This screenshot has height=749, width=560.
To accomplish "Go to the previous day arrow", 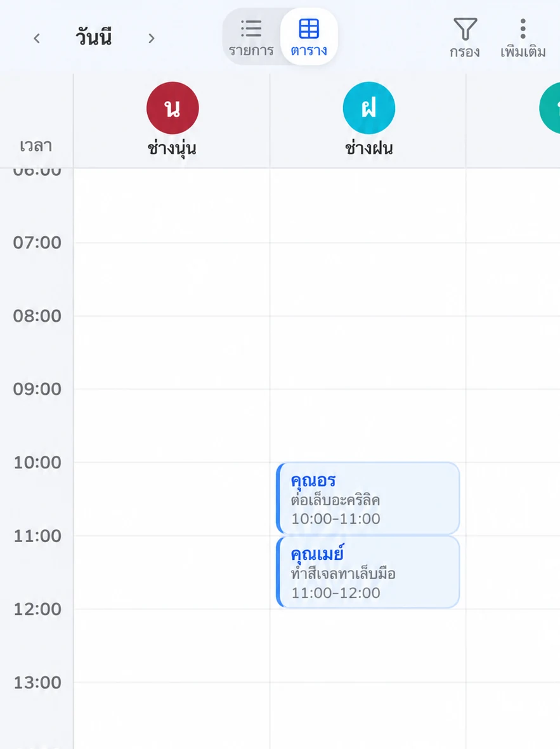I will pos(37,38).
